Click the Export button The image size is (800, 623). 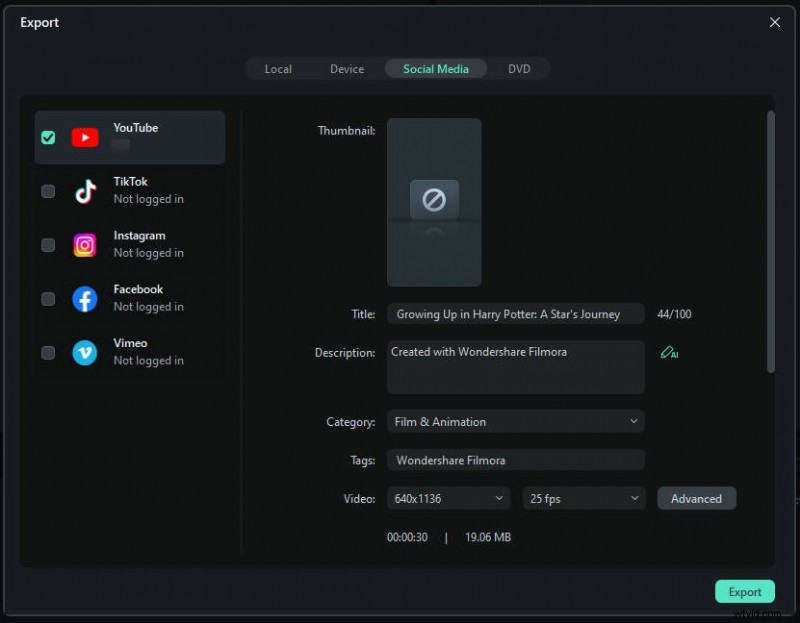tap(744, 591)
